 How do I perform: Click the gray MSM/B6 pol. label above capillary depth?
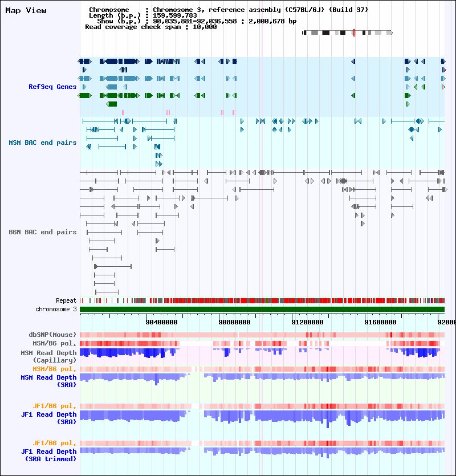pos(54,343)
